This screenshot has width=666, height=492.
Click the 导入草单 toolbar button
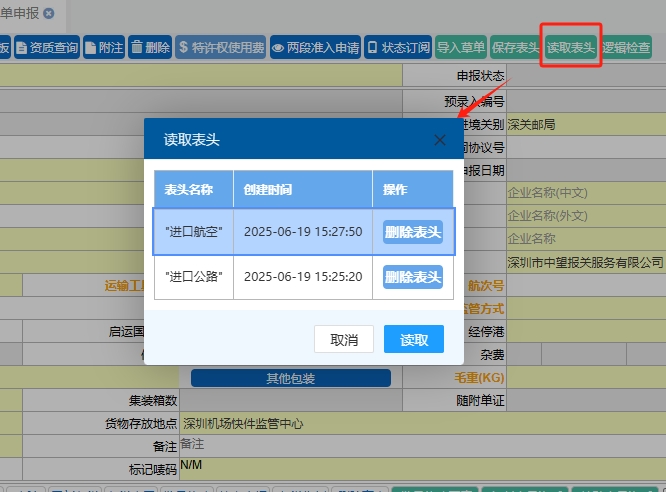click(x=461, y=47)
